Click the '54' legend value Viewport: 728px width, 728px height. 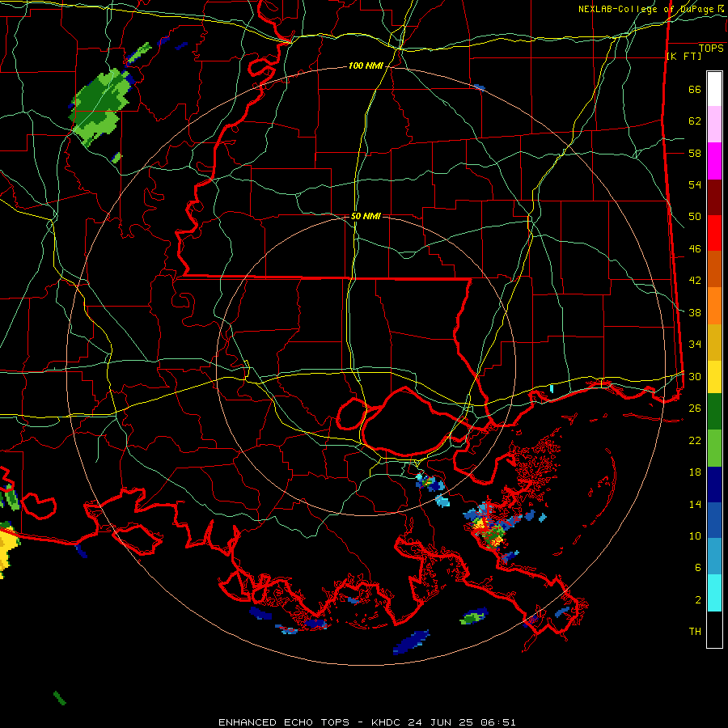[695, 184]
